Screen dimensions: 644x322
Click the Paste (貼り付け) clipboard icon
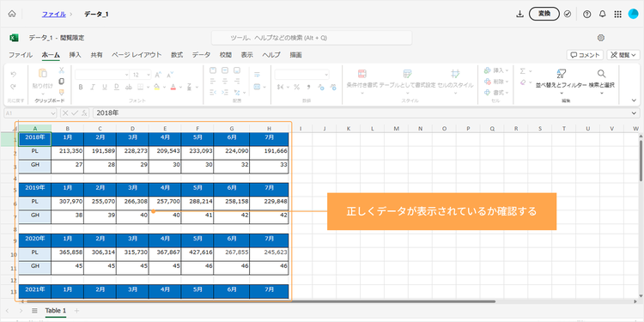(x=43, y=73)
